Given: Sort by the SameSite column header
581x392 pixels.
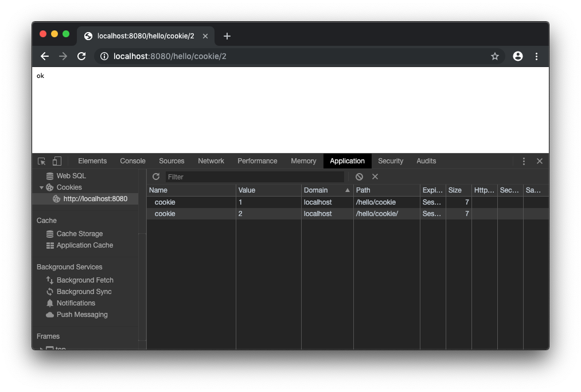Looking at the screenshot, I should tap(536, 190).
